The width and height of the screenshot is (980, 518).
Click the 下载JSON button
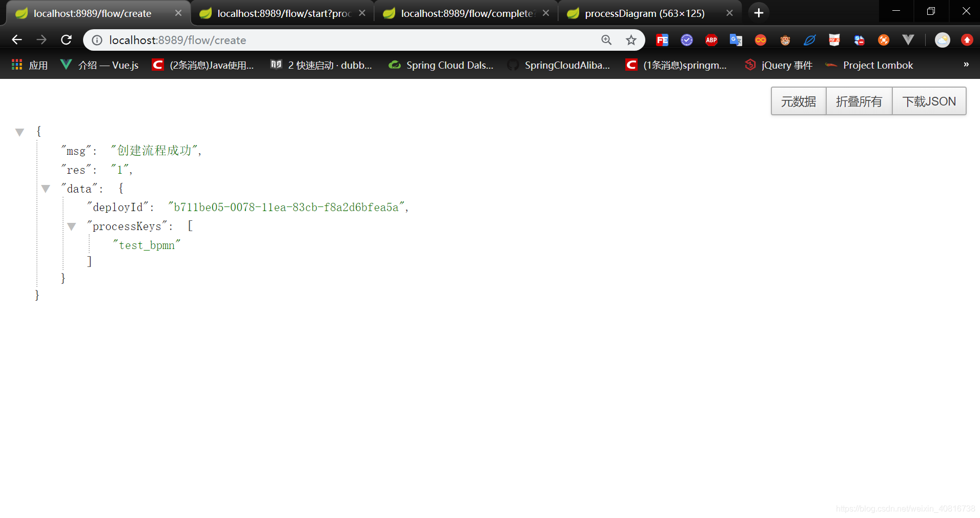[929, 101]
